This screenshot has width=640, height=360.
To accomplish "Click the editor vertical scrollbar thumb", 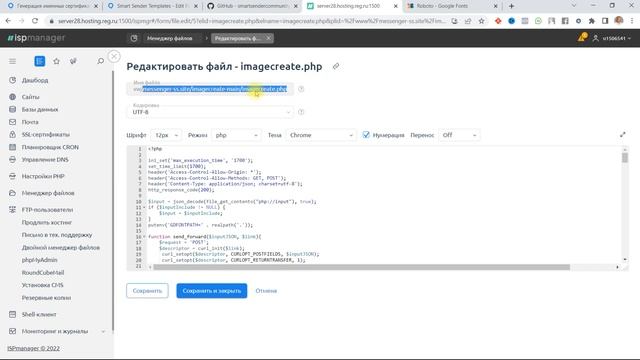I will pyautogui.click(x=625, y=158).
